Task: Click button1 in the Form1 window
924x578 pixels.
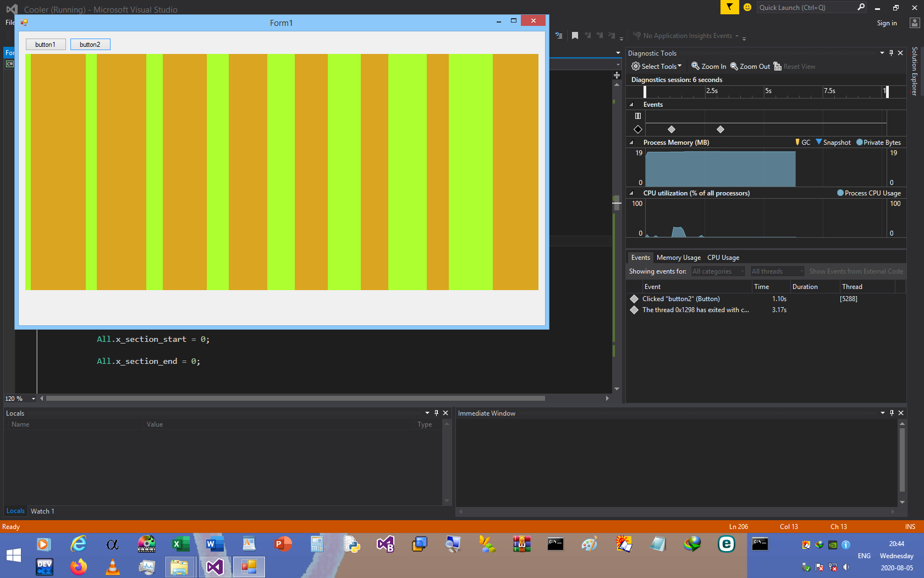Action: coord(46,45)
